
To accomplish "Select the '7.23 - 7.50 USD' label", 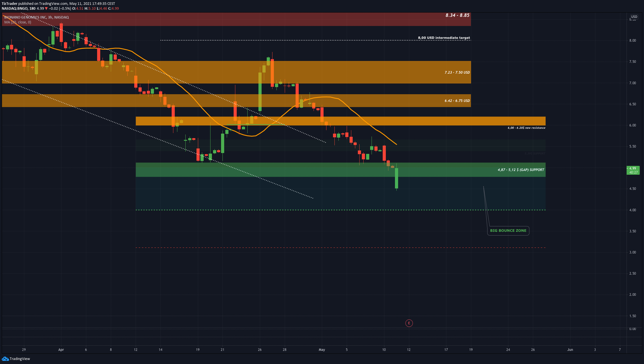I will click(x=457, y=73).
